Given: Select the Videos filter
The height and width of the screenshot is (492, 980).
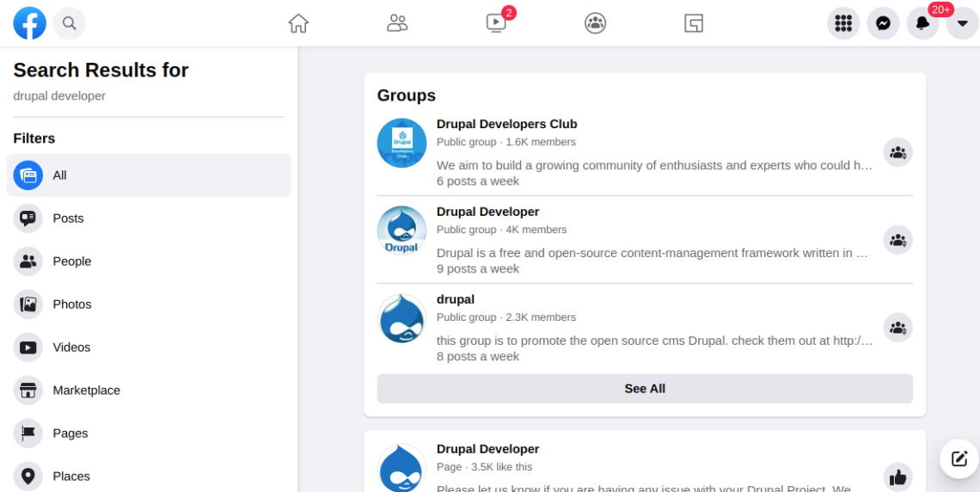Looking at the screenshot, I should point(149,347).
